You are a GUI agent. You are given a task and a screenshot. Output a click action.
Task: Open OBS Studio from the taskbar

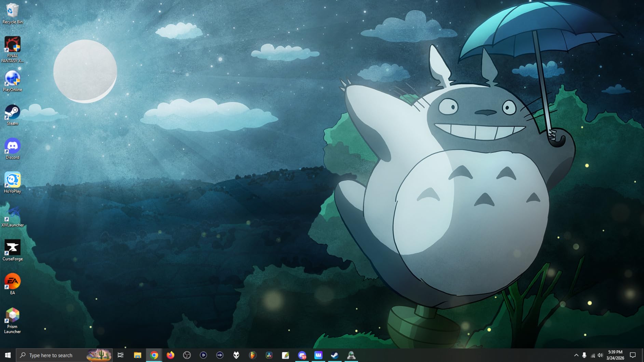point(187,355)
